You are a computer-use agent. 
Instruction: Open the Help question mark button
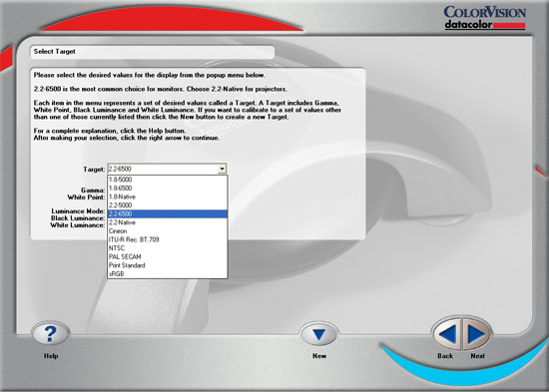51,333
